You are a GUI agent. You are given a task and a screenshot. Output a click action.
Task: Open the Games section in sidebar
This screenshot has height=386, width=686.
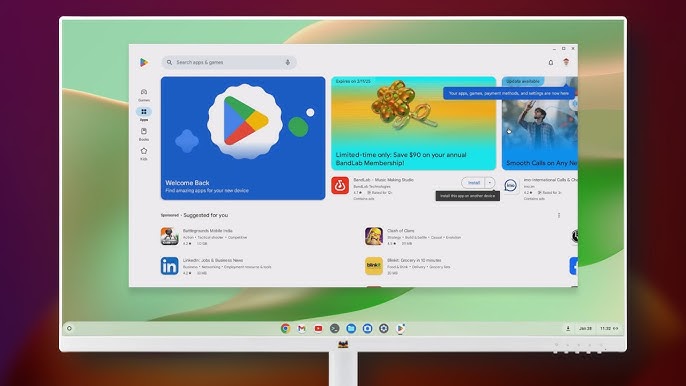click(x=144, y=95)
